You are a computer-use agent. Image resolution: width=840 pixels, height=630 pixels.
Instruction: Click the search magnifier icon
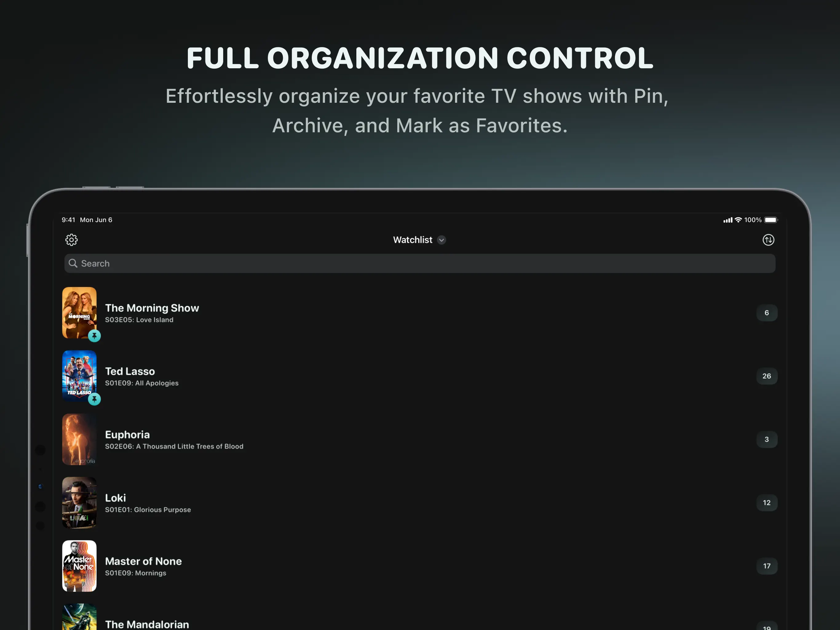(73, 263)
